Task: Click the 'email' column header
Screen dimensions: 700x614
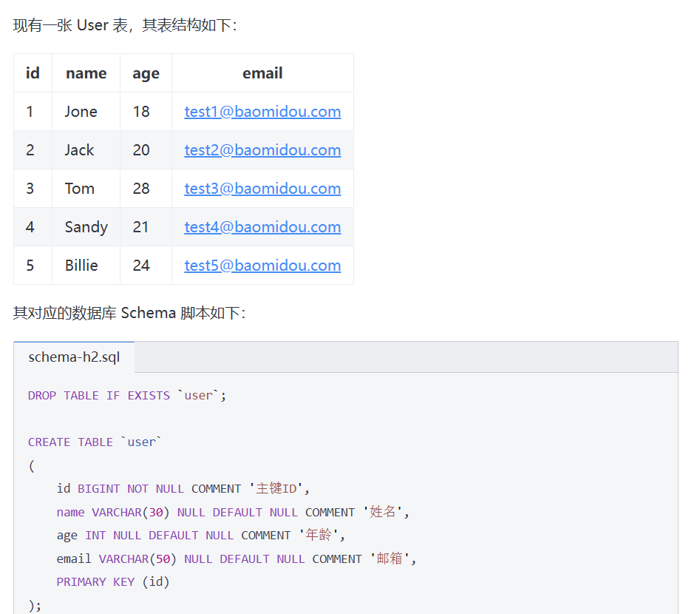Action: click(262, 72)
